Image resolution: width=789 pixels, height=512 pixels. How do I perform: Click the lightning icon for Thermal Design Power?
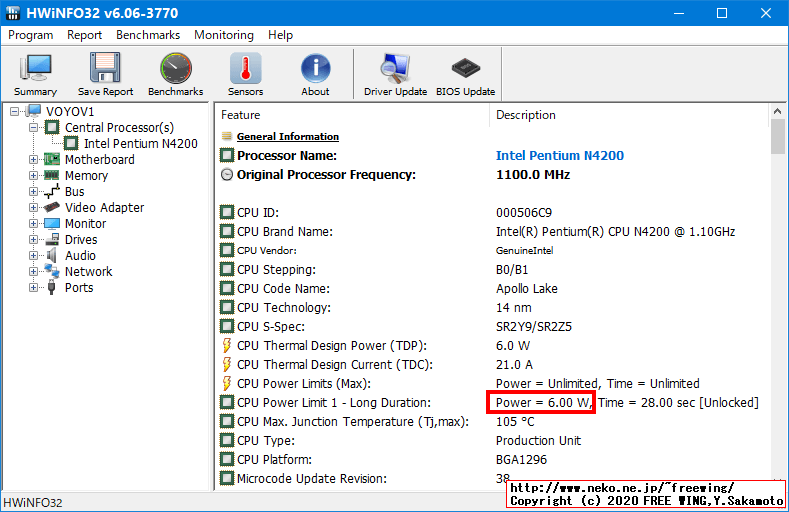click(x=227, y=346)
